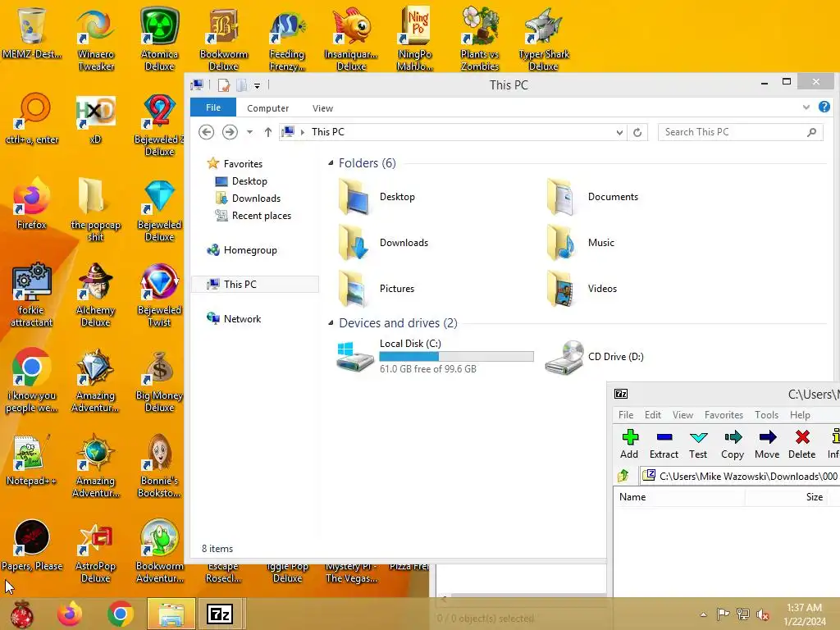The width and height of the screenshot is (840, 630).
Task: Select the Feeding Frenzy desktop icon
Action: (287, 39)
